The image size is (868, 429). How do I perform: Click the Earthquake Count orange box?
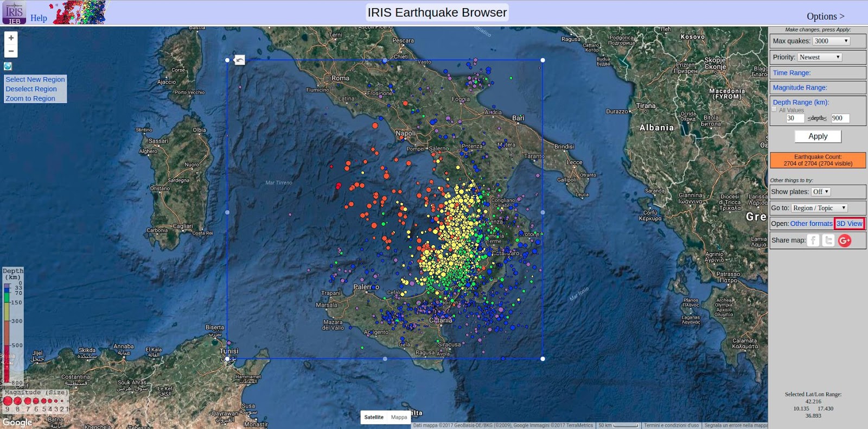pyautogui.click(x=818, y=160)
